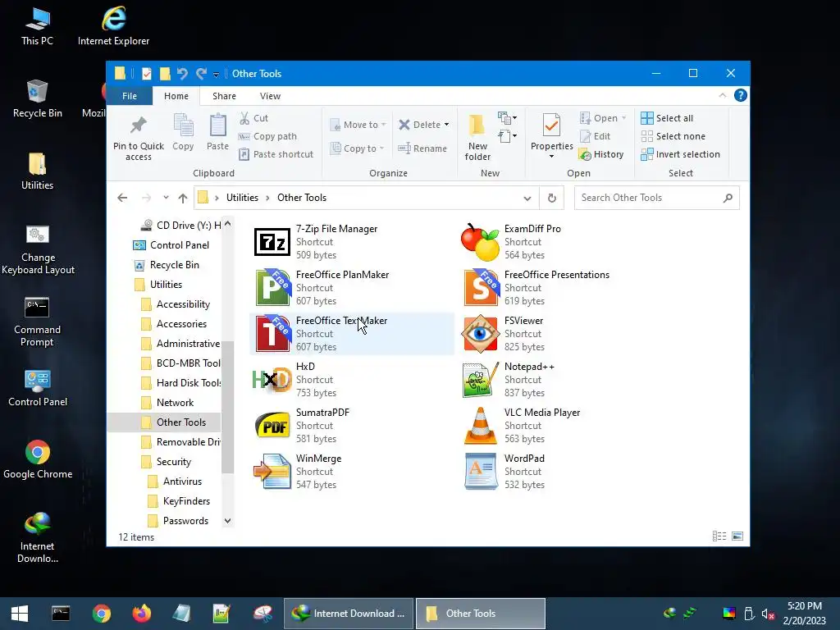
Task: Select the Network folder in tree
Action: point(167,402)
